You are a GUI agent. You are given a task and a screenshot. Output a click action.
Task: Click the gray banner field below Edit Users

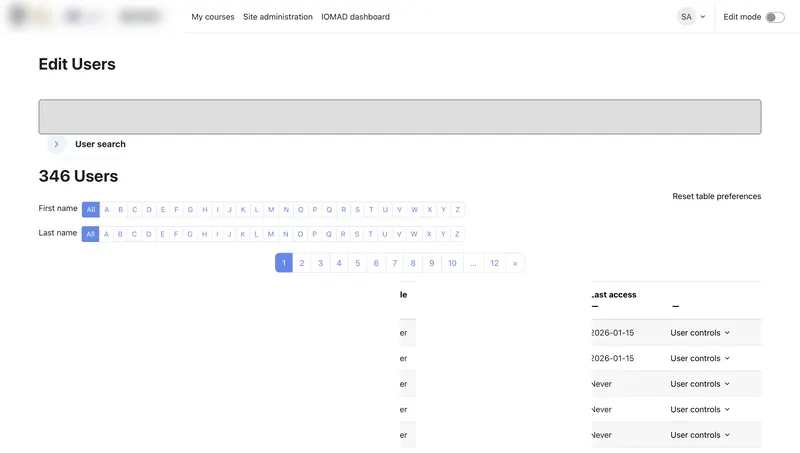pyautogui.click(x=400, y=117)
